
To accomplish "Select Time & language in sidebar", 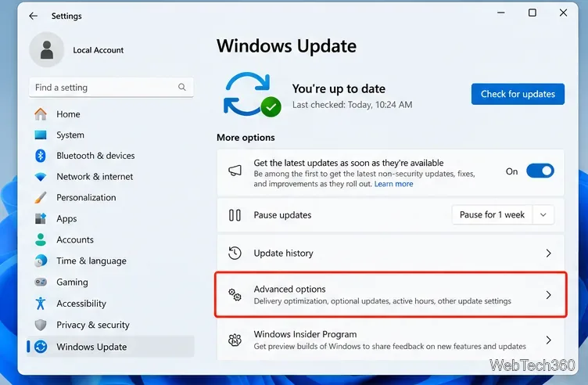I will coord(111,261).
